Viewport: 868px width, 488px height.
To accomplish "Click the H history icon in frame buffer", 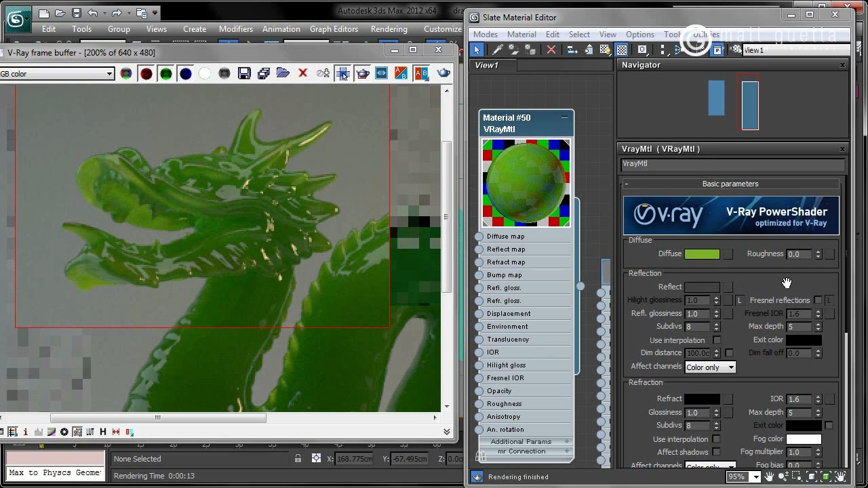I will pyautogui.click(x=103, y=432).
